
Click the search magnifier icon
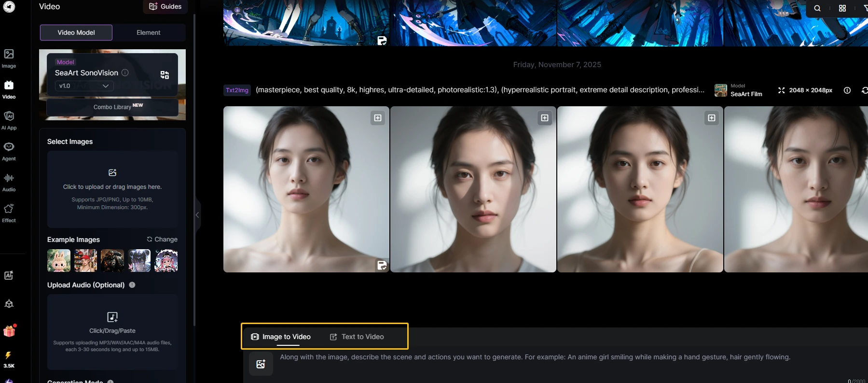(x=817, y=8)
